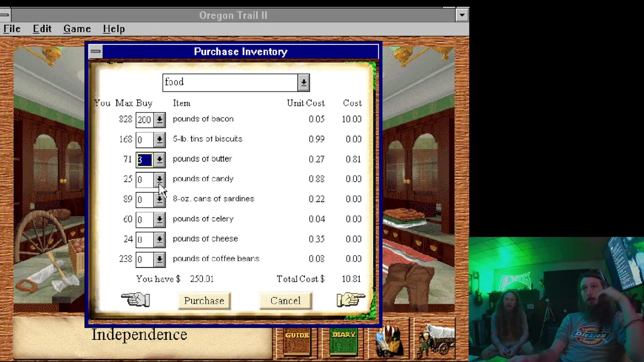The height and width of the screenshot is (362, 644).
Task: Open the Oregon Trail II window control menu
Action: click(x=4, y=15)
